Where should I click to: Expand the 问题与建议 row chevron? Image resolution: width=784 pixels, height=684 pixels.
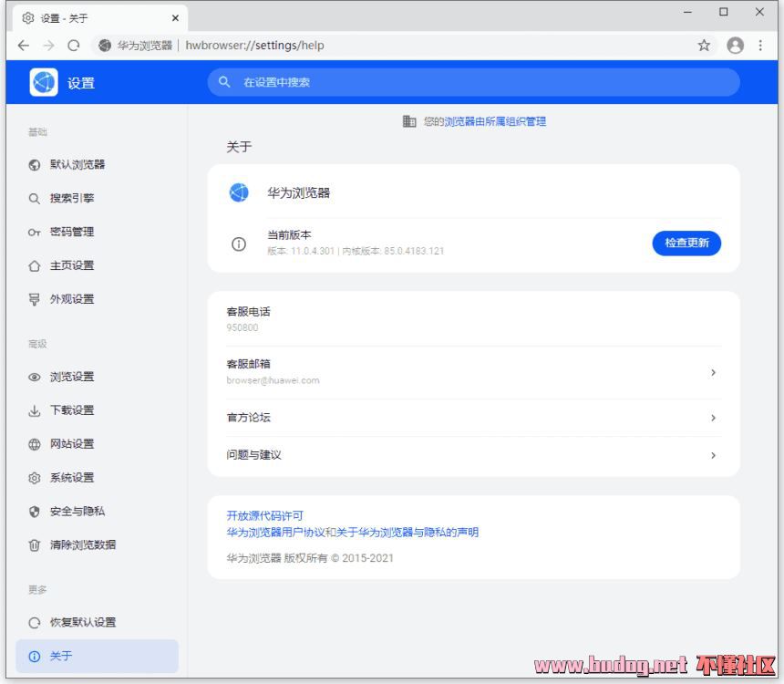coord(713,455)
